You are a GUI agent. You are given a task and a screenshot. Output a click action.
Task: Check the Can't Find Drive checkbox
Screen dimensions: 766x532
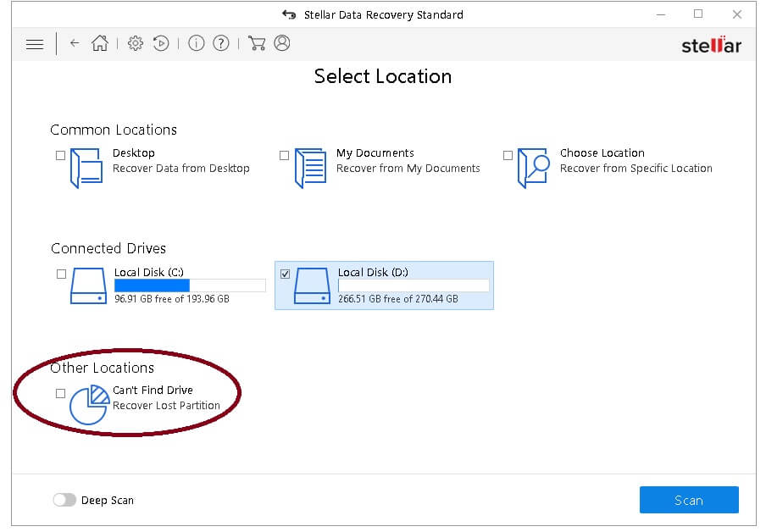point(60,393)
